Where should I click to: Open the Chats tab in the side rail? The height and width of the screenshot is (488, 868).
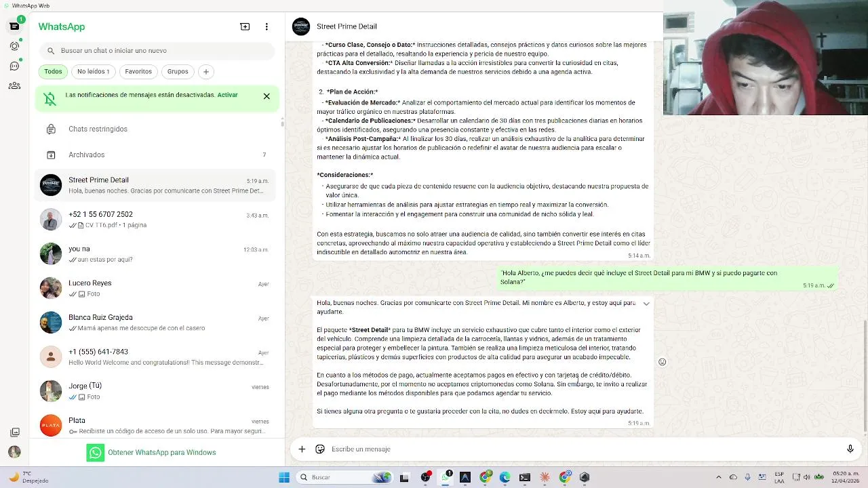click(14, 26)
